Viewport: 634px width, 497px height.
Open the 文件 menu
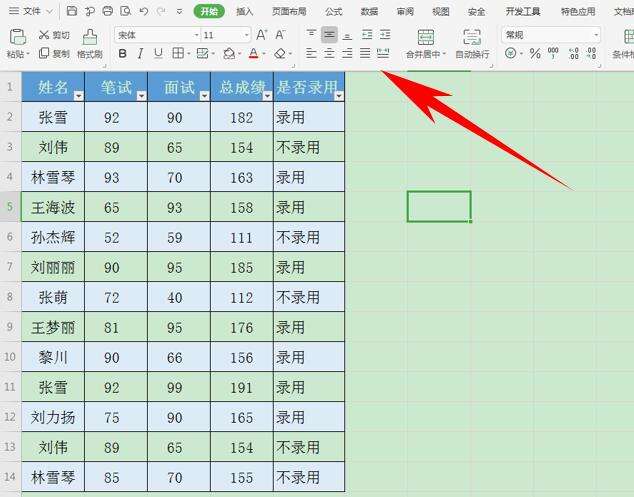31,11
